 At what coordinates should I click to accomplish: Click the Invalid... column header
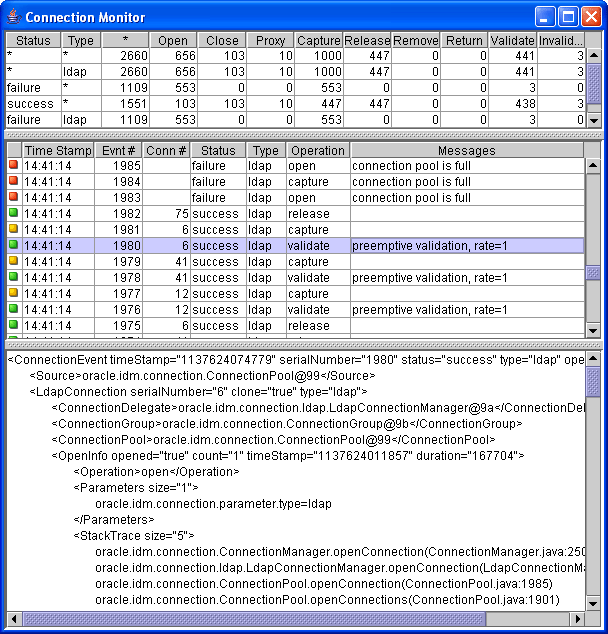pyautogui.click(x=561, y=40)
